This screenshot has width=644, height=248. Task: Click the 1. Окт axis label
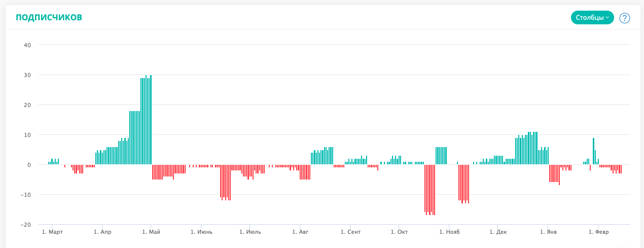coord(399,232)
